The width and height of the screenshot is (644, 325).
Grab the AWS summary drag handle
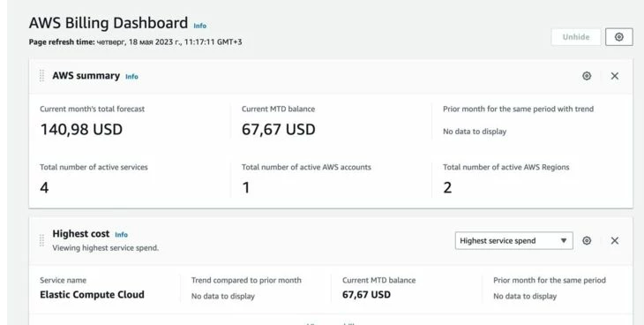41,76
